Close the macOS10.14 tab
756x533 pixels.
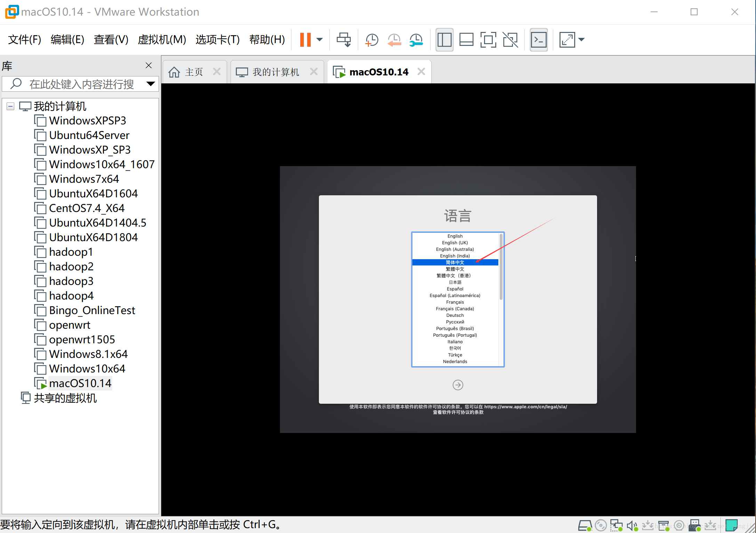pos(421,72)
